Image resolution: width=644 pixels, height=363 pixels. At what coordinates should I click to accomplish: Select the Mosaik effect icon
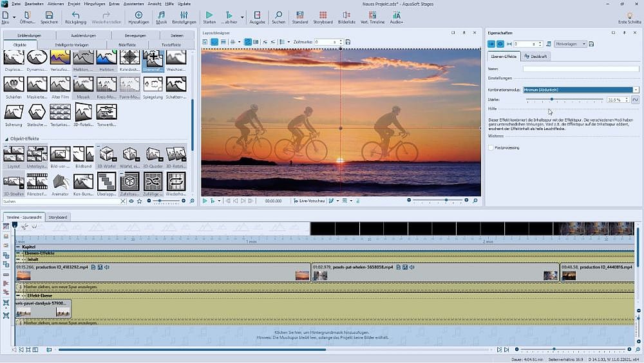click(84, 84)
